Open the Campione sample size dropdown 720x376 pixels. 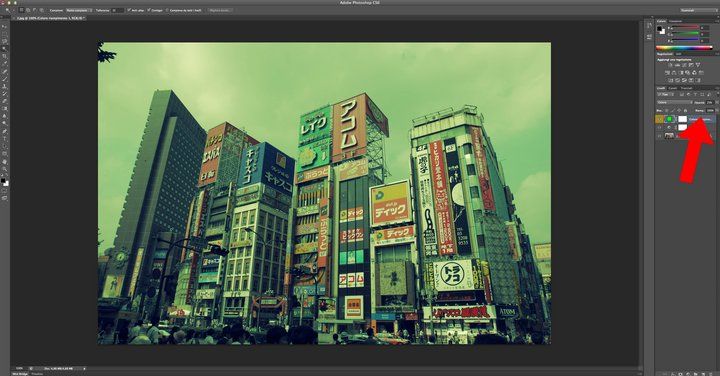point(79,10)
